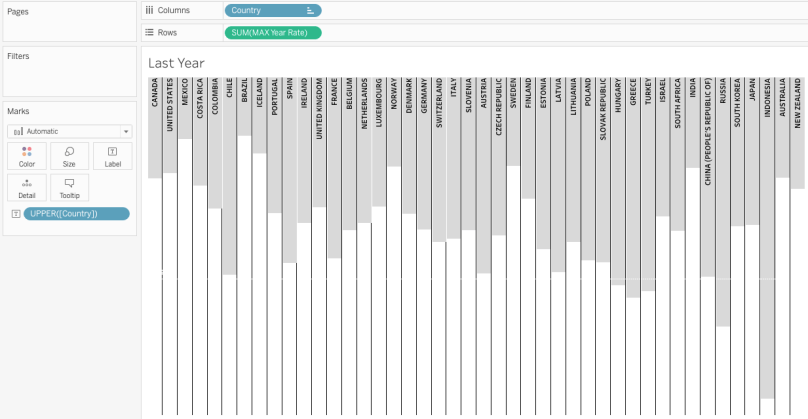Viewport: 808px width, 419px height.
Task: Click the Filters shelf area
Action: tap(69, 75)
